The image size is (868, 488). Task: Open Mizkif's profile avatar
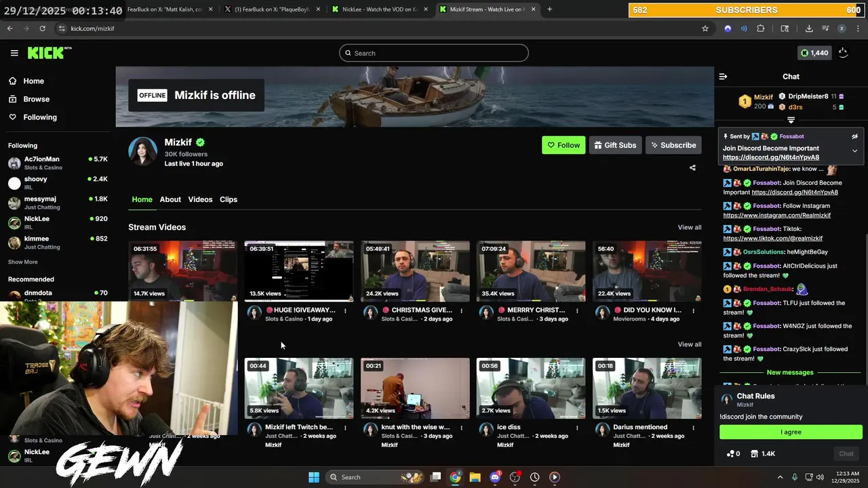pyautogui.click(x=143, y=151)
